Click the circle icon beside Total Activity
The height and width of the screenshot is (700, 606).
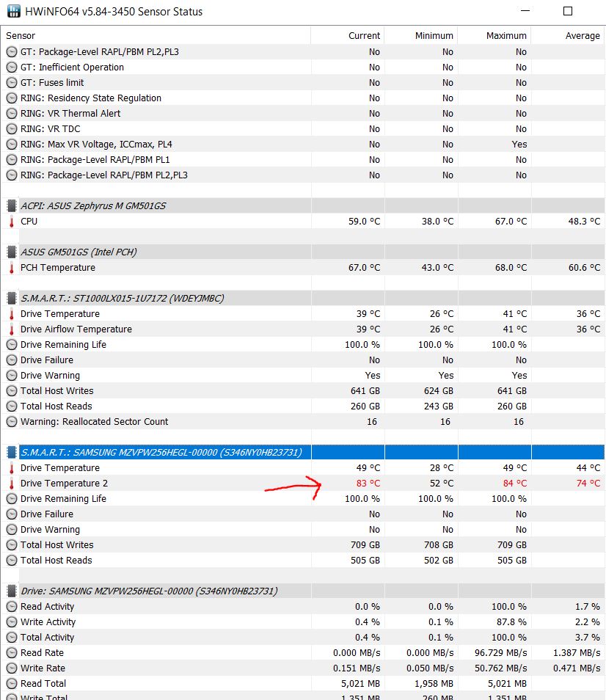pos(12,638)
